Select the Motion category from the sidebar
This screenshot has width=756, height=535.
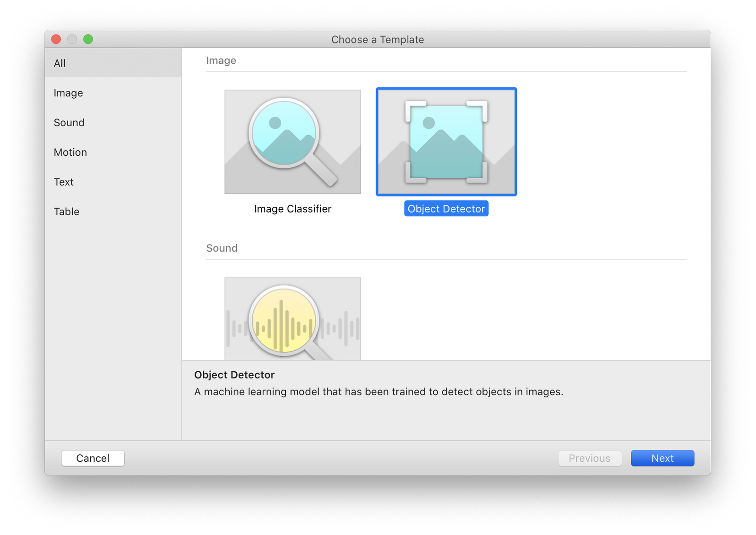[x=70, y=152]
